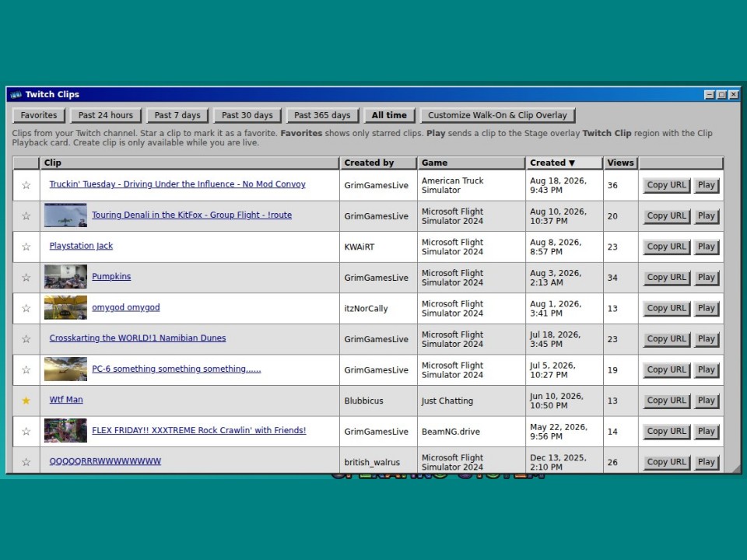The image size is (747, 560).
Task: Play the Touring Denali clip
Action: click(x=707, y=216)
